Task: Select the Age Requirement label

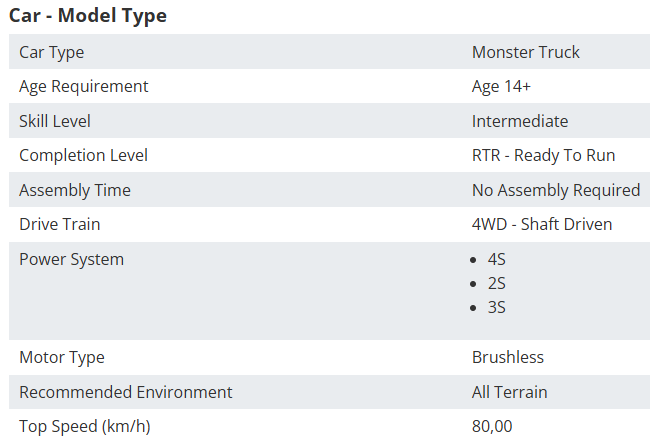Action: coord(84,87)
